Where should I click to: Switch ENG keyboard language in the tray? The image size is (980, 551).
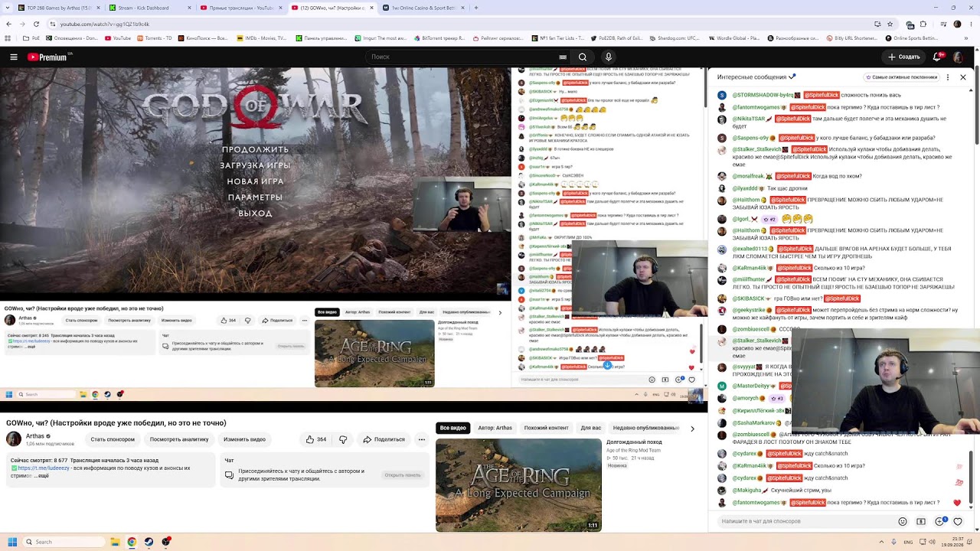[909, 542]
